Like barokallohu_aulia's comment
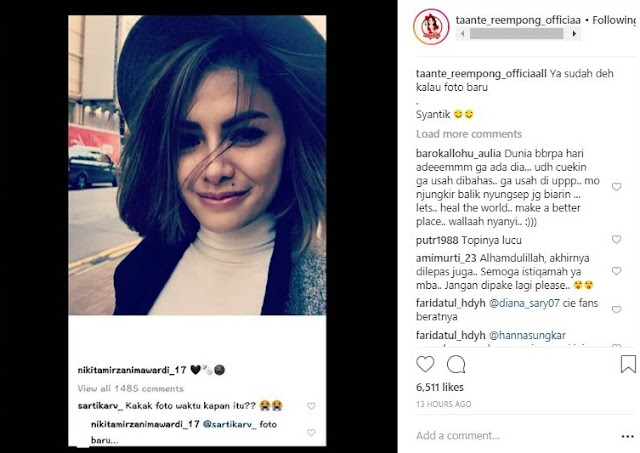 [616, 187]
